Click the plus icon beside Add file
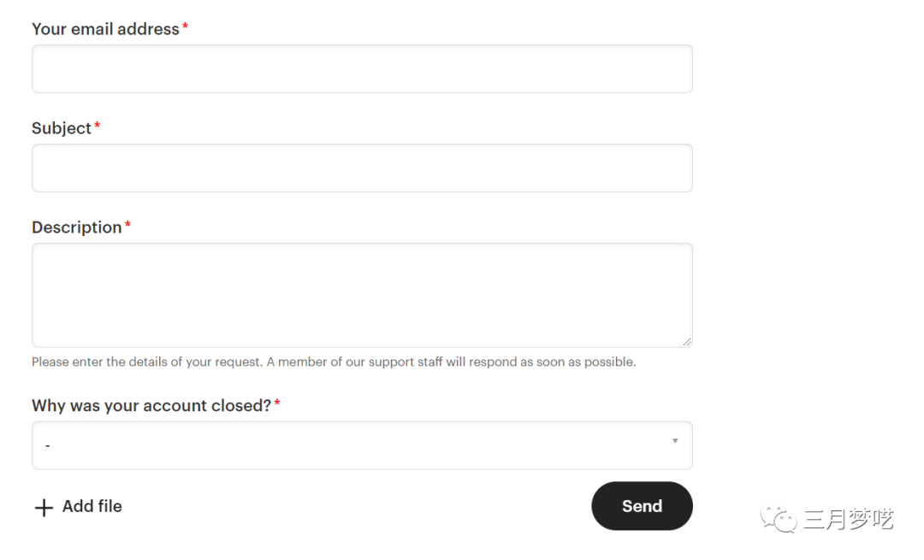This screenshot has width=924, height=560. (x=44, y=508)
